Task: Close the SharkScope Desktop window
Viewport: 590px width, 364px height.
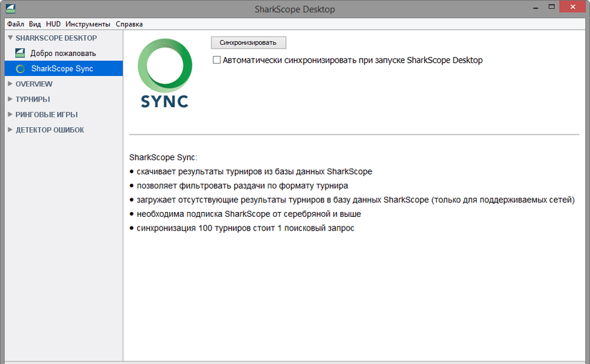Action: click(573, 7)
